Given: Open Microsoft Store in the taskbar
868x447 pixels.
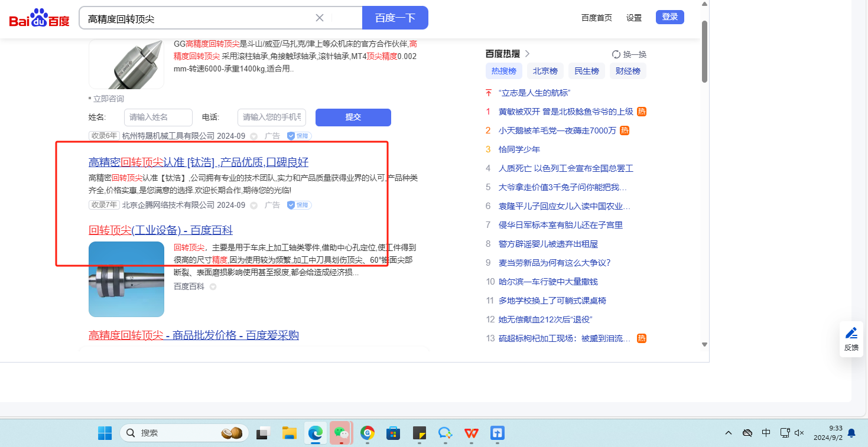Looking at the screenshot, I should [x=393, y=433].
